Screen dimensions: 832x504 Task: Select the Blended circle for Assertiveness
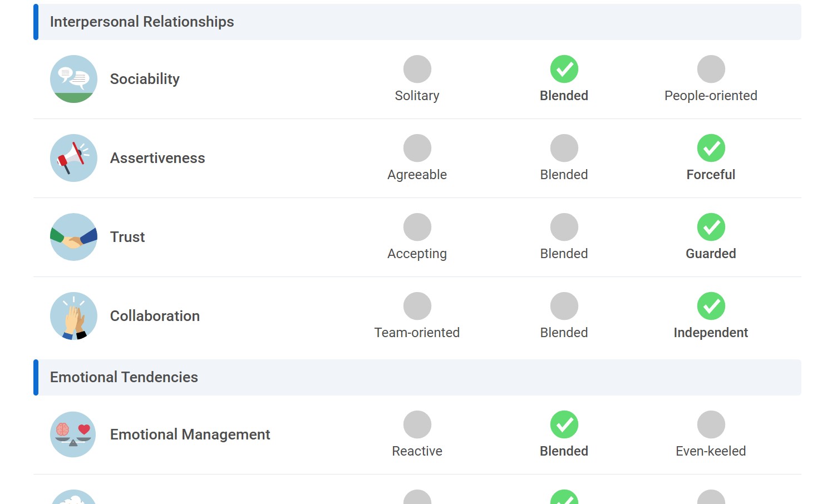coord(564,148)
